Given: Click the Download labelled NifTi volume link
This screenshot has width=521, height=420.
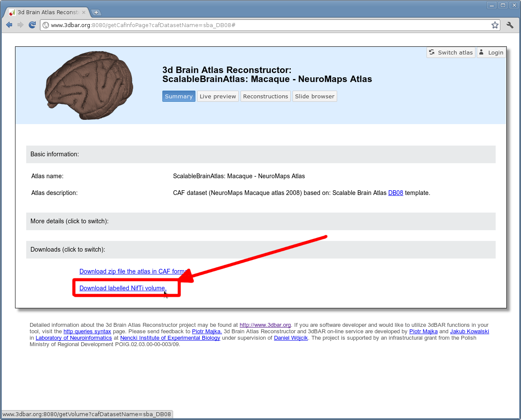Looking at the screenshot, I should tap(122, 288).
